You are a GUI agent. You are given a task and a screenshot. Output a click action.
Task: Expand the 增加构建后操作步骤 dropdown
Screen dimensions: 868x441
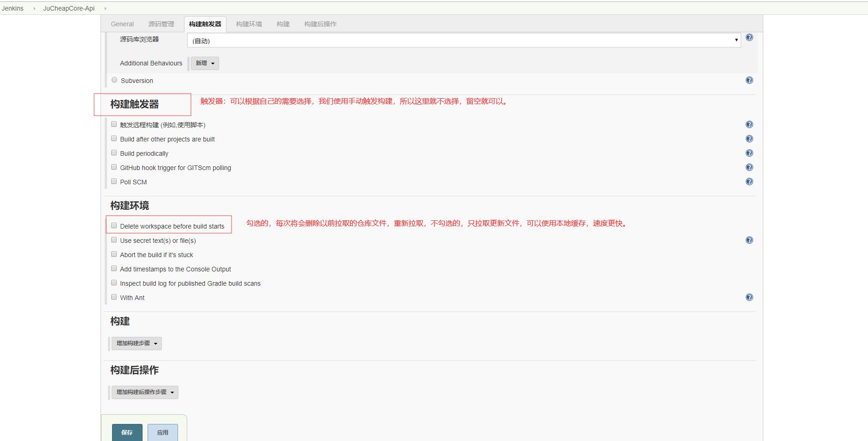coord(145,392)
